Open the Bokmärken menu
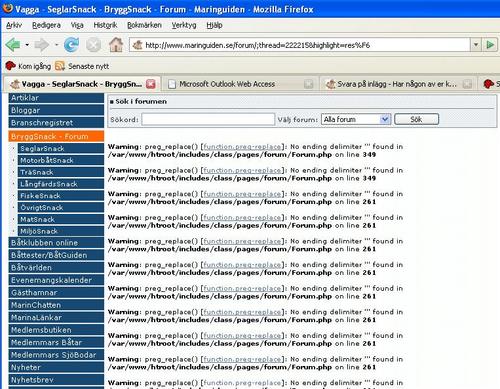500x389 pixels. (144, 25)
